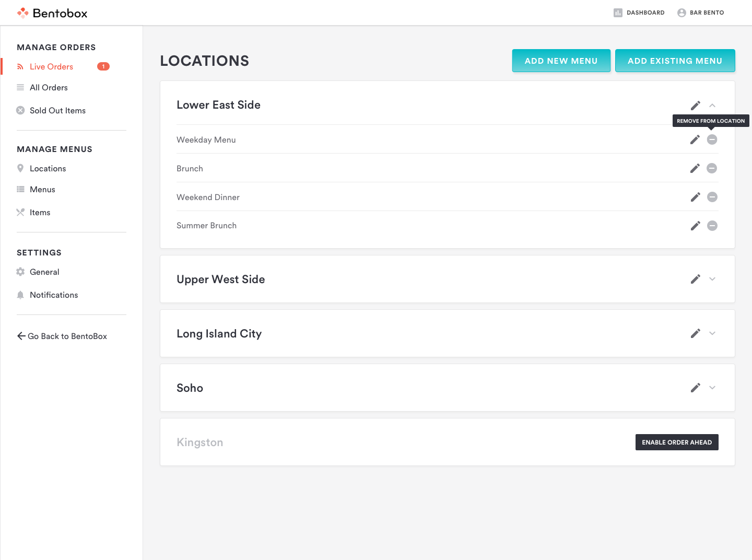Click the Locations pin icon
This screenshot has height=560, width=752.
(x=20, y=168)
